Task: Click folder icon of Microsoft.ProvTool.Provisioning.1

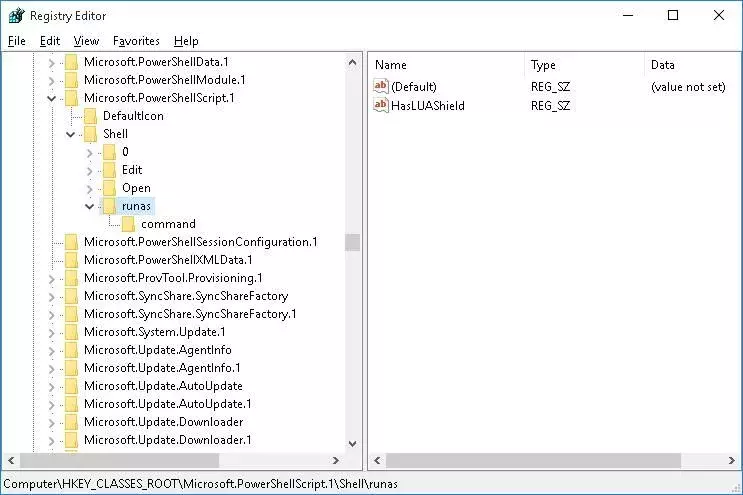Action: click(72, 278)
